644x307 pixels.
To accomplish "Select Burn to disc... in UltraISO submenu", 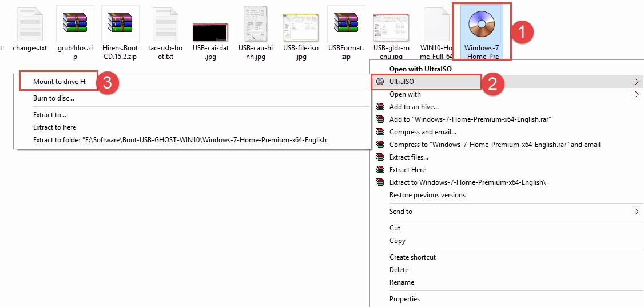I will coord(53,98).
